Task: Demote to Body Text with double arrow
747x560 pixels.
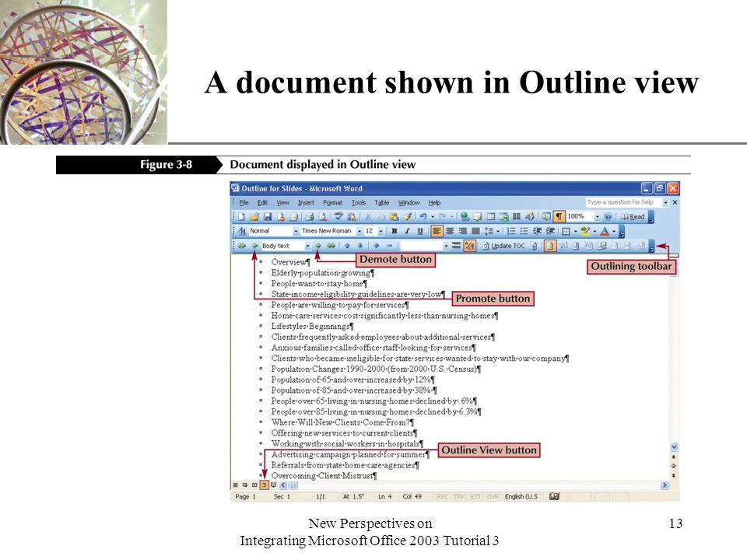Action: [x=331, y=246]
